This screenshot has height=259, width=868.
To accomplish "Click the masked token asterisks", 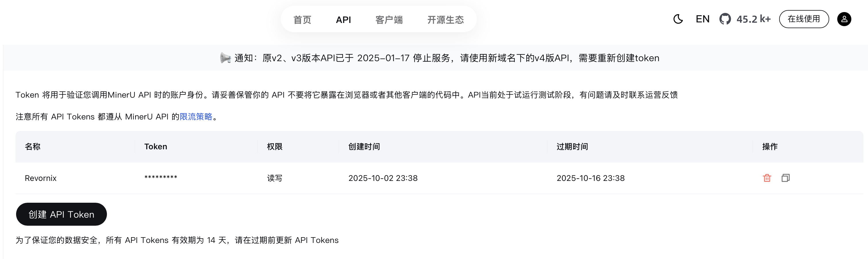I will (161, 177).
